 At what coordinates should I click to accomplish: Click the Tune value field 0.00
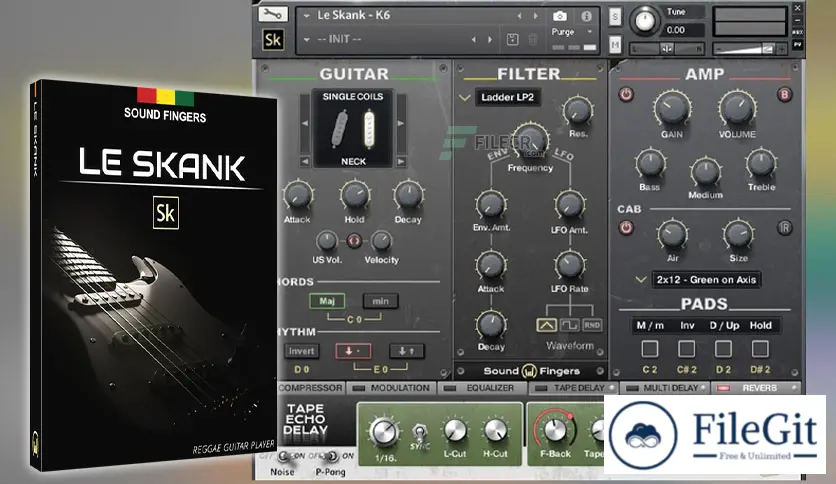[684, 30]
